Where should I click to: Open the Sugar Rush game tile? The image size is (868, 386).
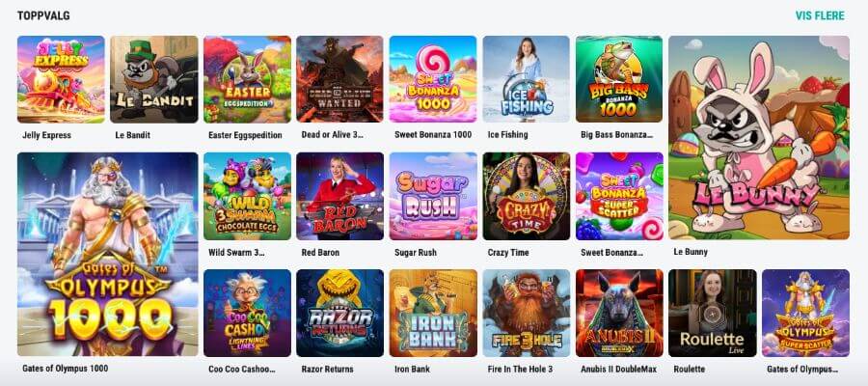433,196
